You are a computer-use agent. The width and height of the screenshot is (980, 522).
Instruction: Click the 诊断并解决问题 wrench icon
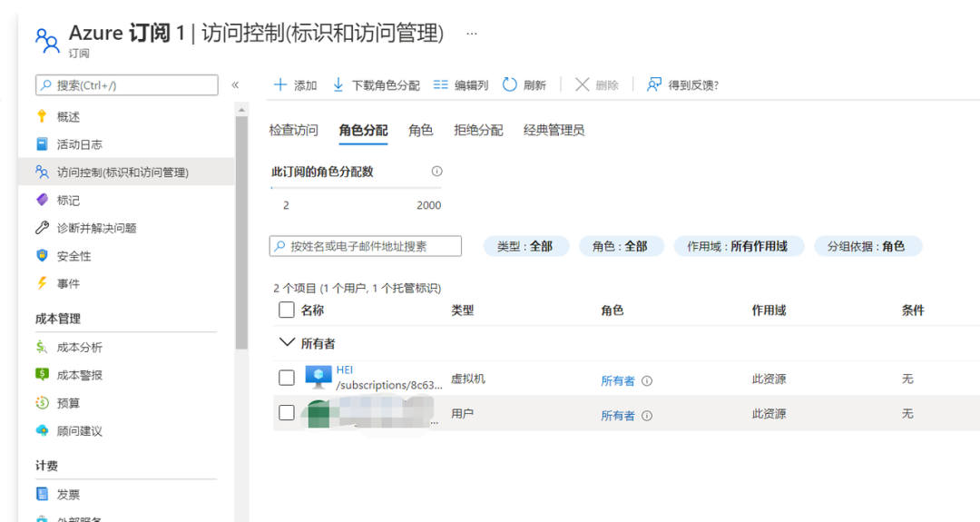42,228
